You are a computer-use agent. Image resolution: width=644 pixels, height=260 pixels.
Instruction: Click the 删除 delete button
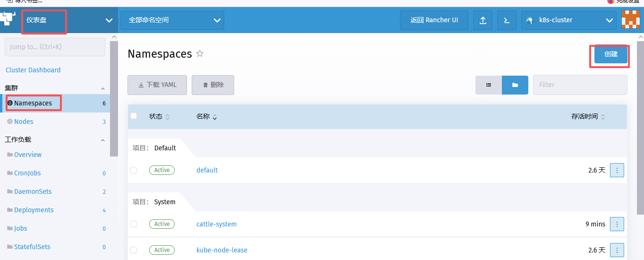213,85
